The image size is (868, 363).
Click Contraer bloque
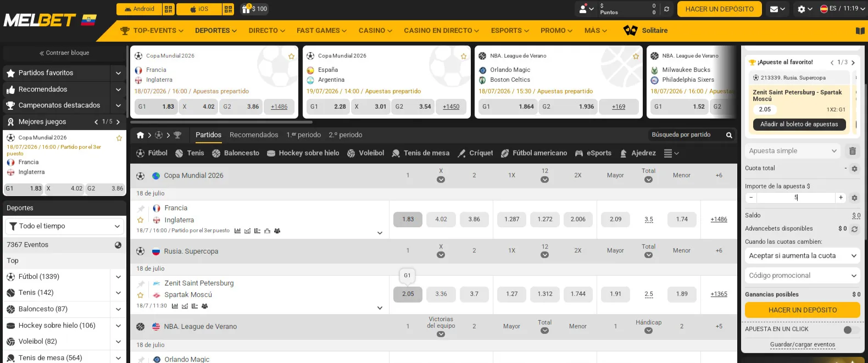(64, 53)
